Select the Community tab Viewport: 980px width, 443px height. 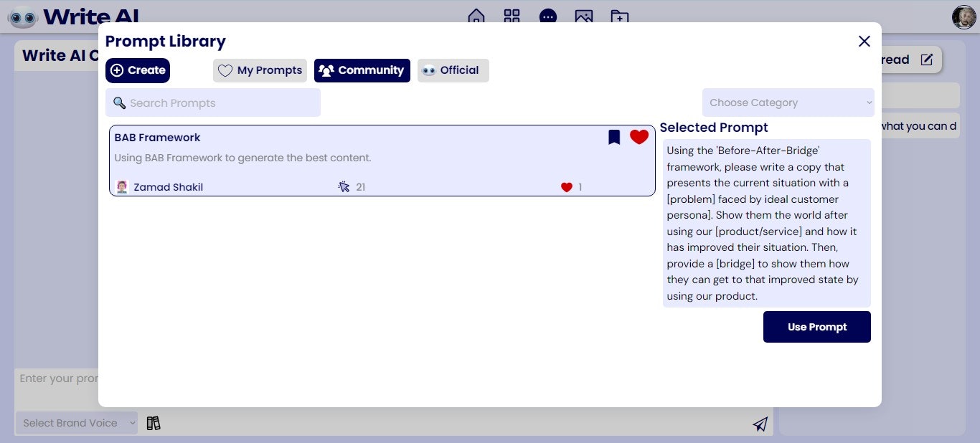(x=362, y=70)
